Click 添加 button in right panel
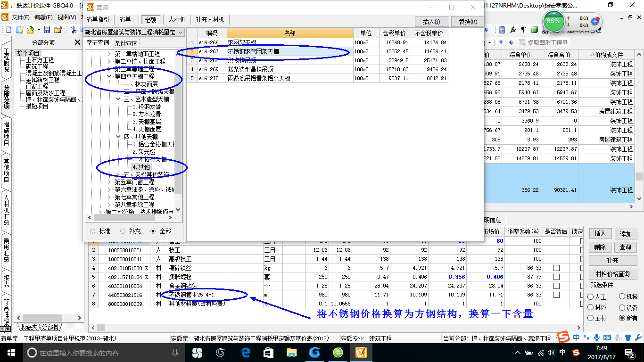Viewport: 644px width, 362px height. [626, 234]
